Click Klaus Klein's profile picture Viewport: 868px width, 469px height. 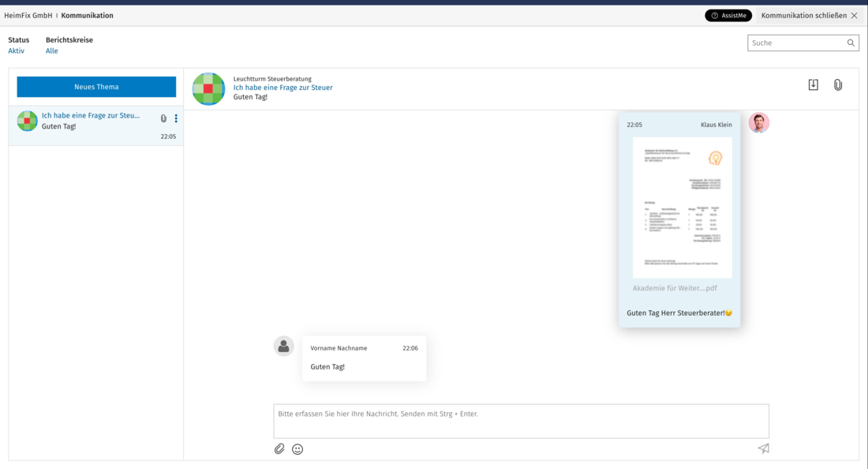(x=759, y=123)
